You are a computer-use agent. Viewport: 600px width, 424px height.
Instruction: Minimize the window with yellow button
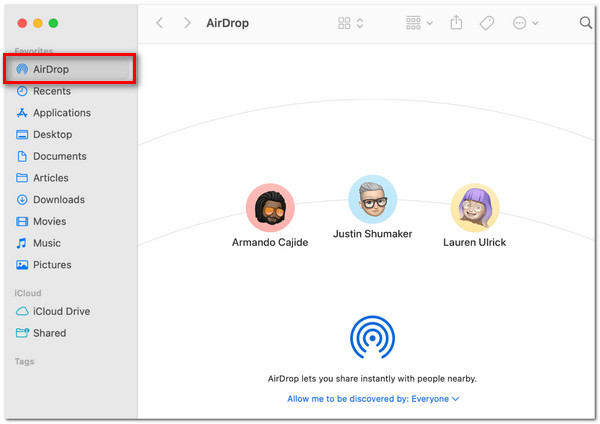[38, 23]
